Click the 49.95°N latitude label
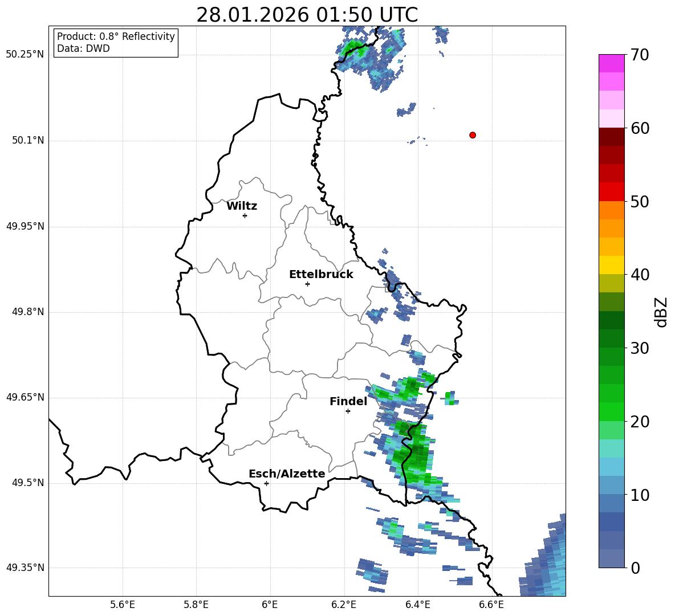675x616 pixels. (25, 226)
